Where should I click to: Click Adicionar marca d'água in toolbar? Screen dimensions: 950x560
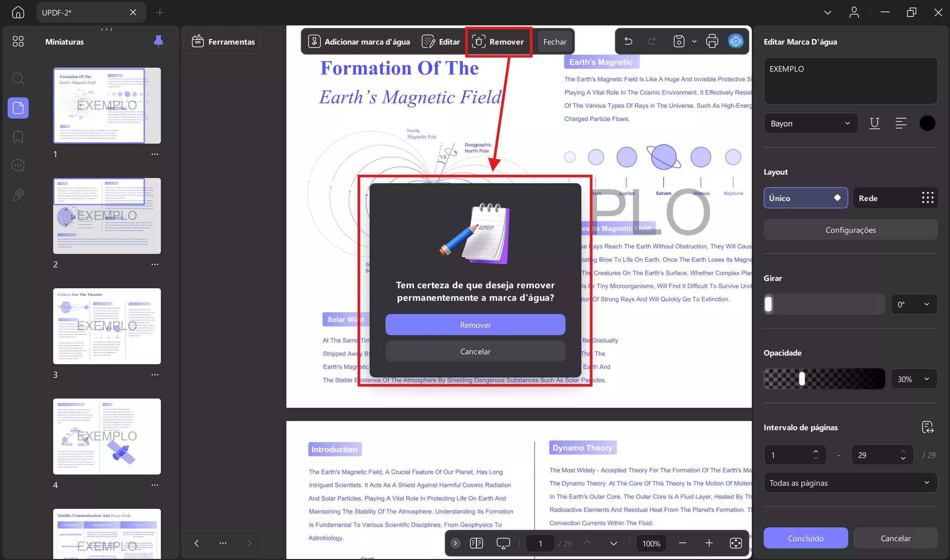[x=359, y=42]
